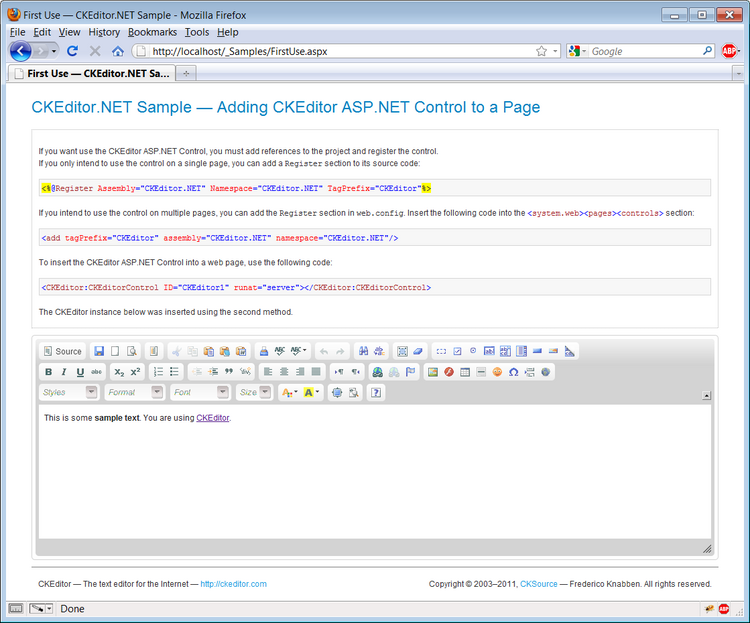Open the Font dropdown
Viewport: 750px width, 623px height.
click(x=200, y=392)
